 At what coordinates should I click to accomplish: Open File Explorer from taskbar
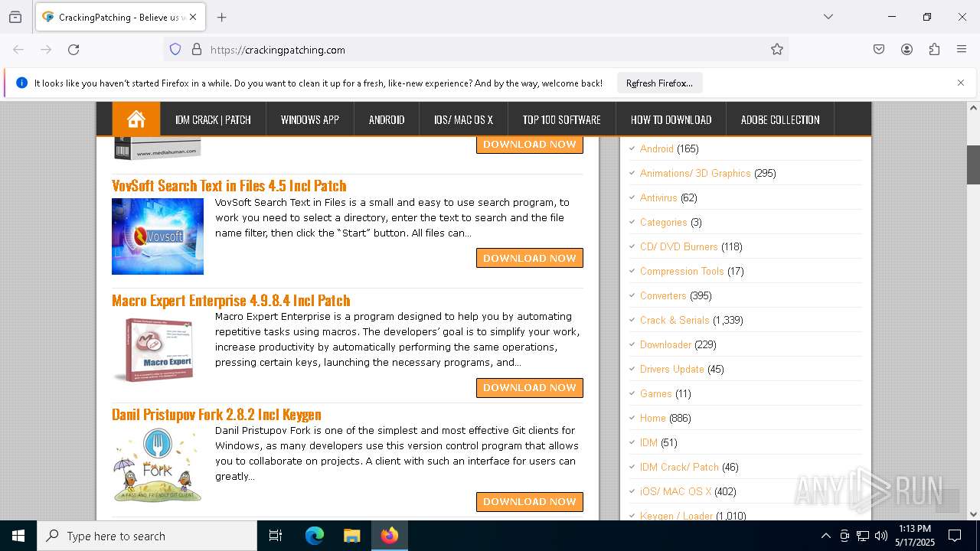click(351, 536)
